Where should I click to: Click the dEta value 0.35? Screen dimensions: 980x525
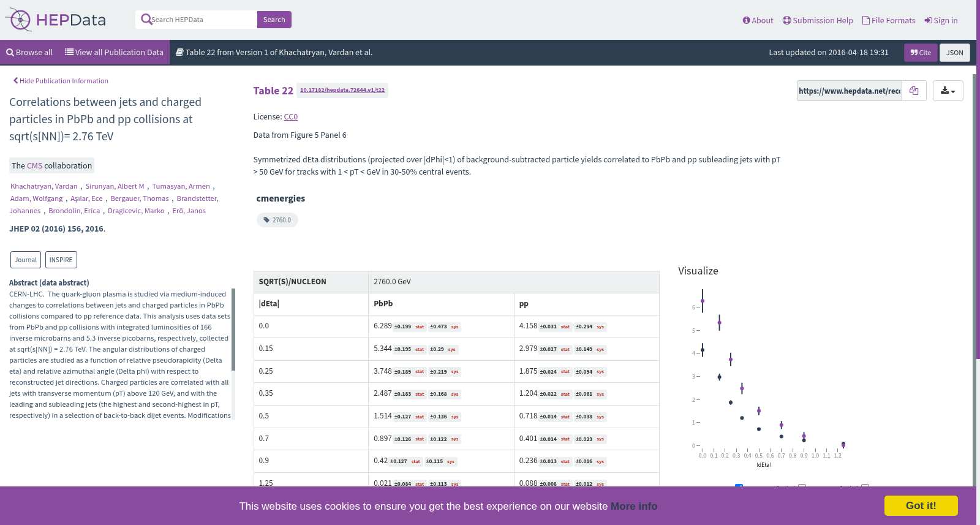[x=266, y=393]
